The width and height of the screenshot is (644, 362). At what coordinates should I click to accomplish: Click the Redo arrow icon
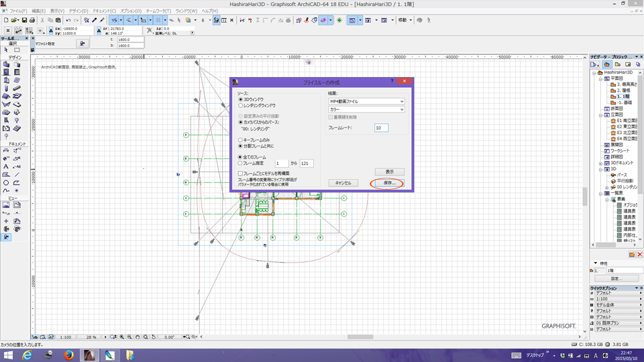click(x=76, y=20)
